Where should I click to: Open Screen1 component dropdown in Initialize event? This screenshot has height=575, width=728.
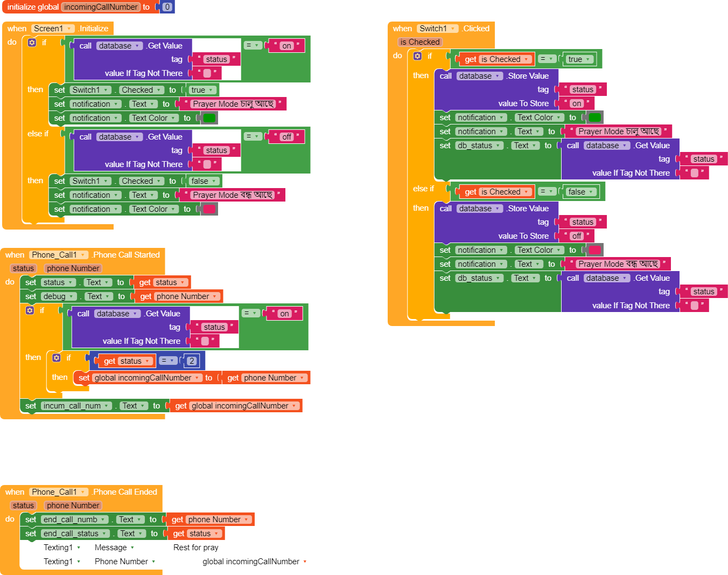[53, 29]
